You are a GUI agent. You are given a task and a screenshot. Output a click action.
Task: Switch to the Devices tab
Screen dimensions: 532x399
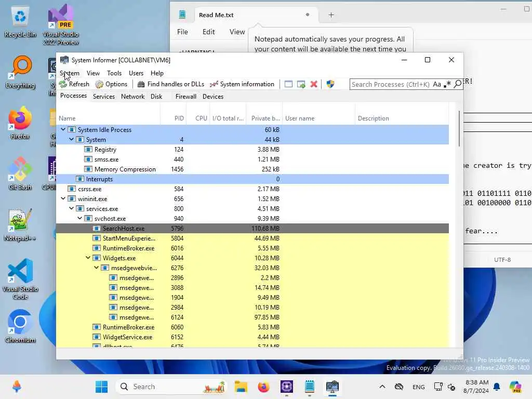click(212, 96)
